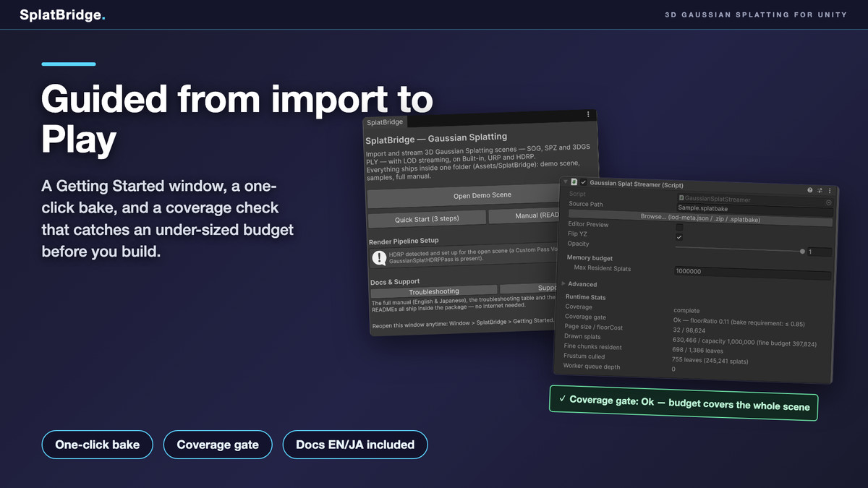
Task: Click Quick Start (3 steps) button
Action: tap(426, 218)
